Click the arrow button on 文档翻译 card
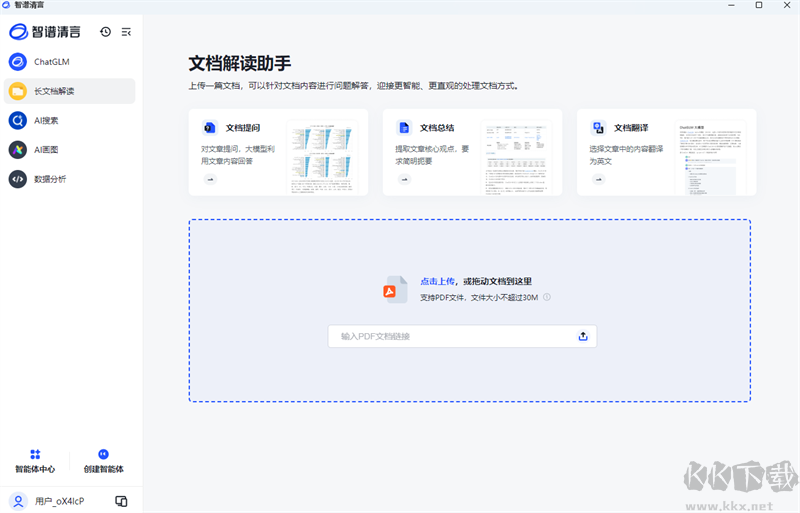The height and width of the screenshot is (513, 800). click(598, 179)
